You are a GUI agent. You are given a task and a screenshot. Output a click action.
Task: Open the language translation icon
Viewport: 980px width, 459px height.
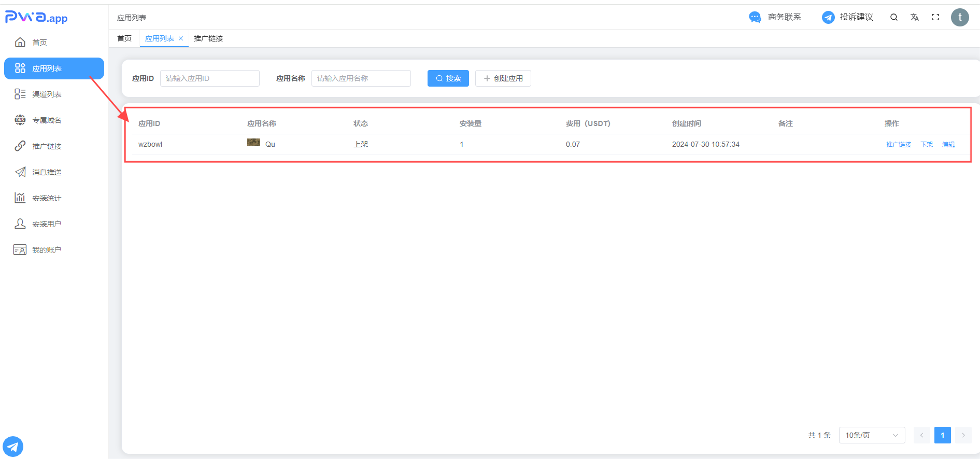[915, 17]
